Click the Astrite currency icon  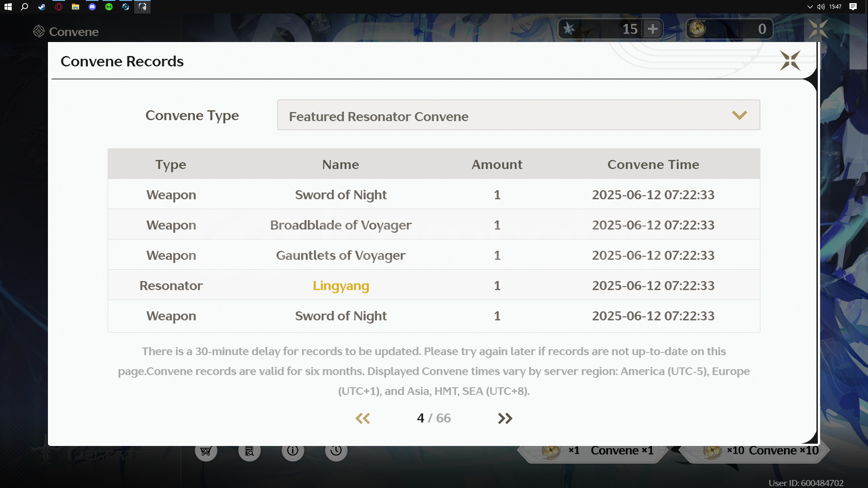click(569, 29)
